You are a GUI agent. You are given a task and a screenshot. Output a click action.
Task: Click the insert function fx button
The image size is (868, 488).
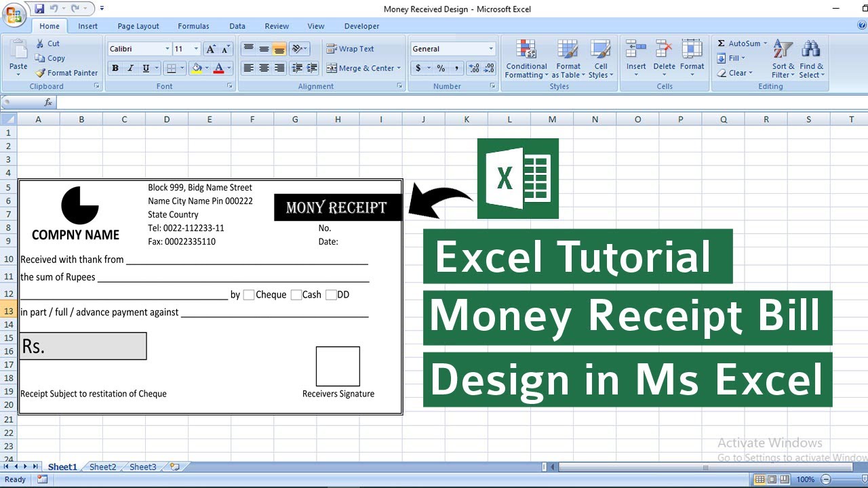click(48, 102)
